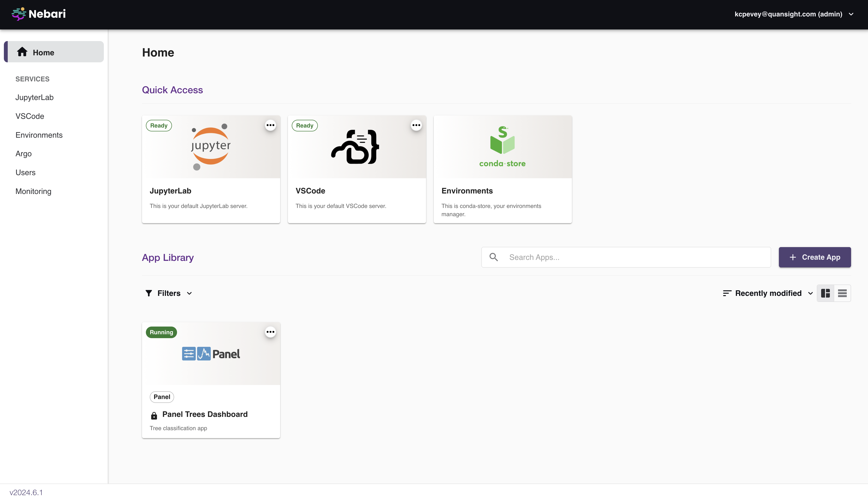The height and width of the screenshot is (499, 868).
Task: Open the VSCode card options menu
Action: tap(416, 125)
